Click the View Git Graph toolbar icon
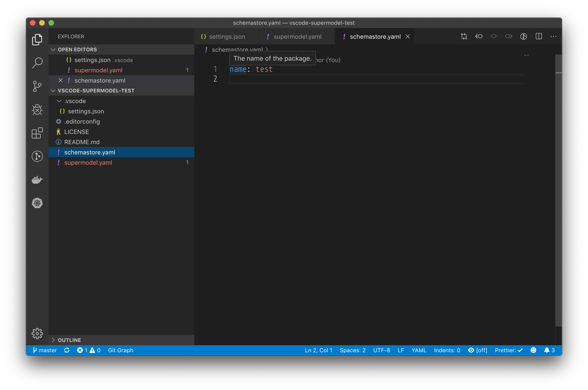 [x=523, y=37]
